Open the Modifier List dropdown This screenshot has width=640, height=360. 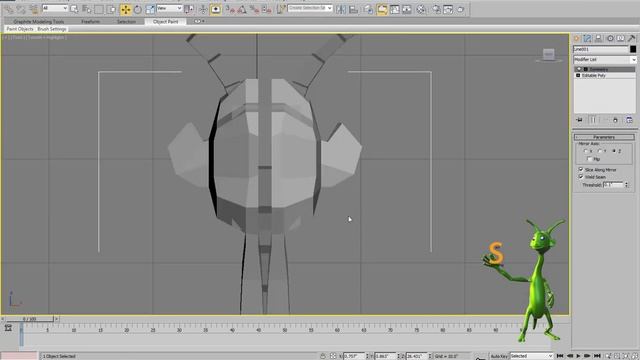pos(604,60)
